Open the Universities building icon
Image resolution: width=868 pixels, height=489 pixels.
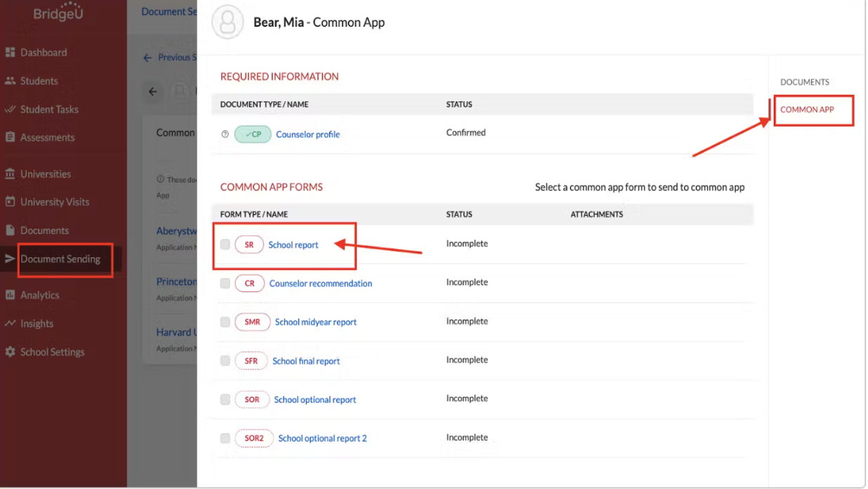pyautogui.click(x=10, y=174)
